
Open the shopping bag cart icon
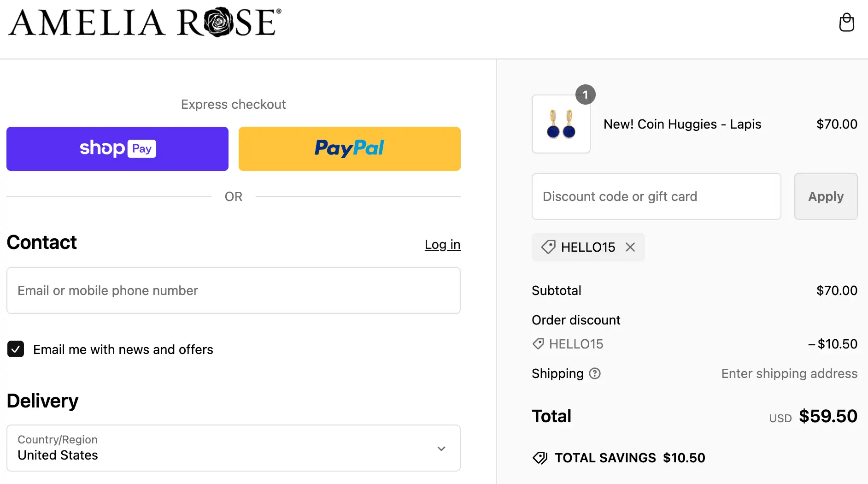pos(846,23)
